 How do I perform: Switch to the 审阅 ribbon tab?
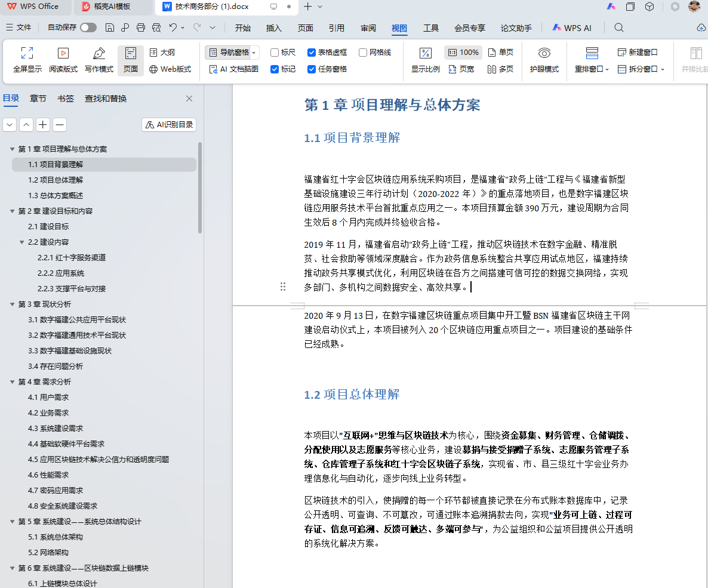pyautogui.click(x=368, y=28)
